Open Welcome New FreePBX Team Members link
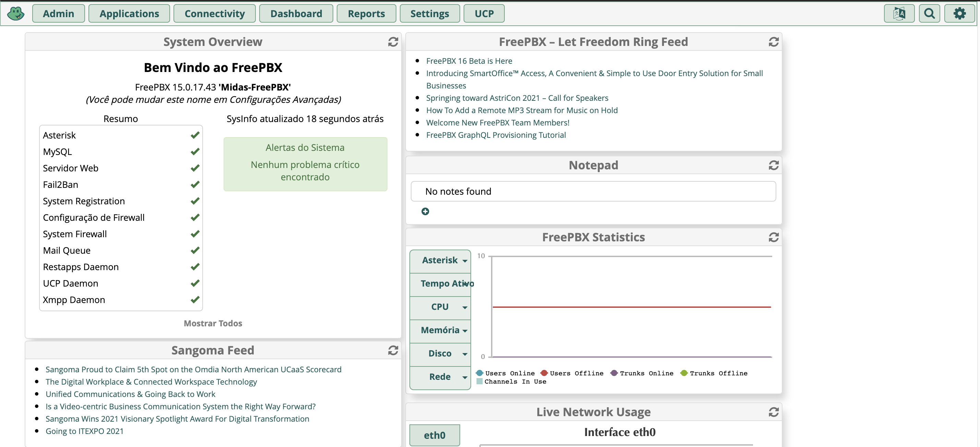980x447 pixels. pyautogui.click(x=498, y=122)
